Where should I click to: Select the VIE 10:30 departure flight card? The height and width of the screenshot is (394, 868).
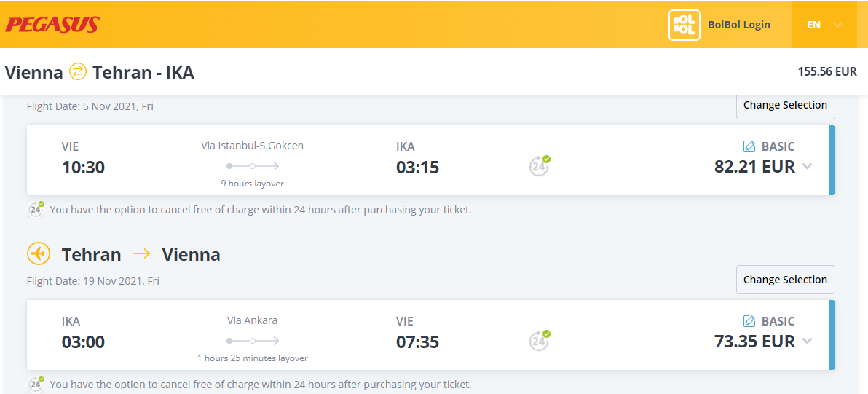[x=430, y=160]
